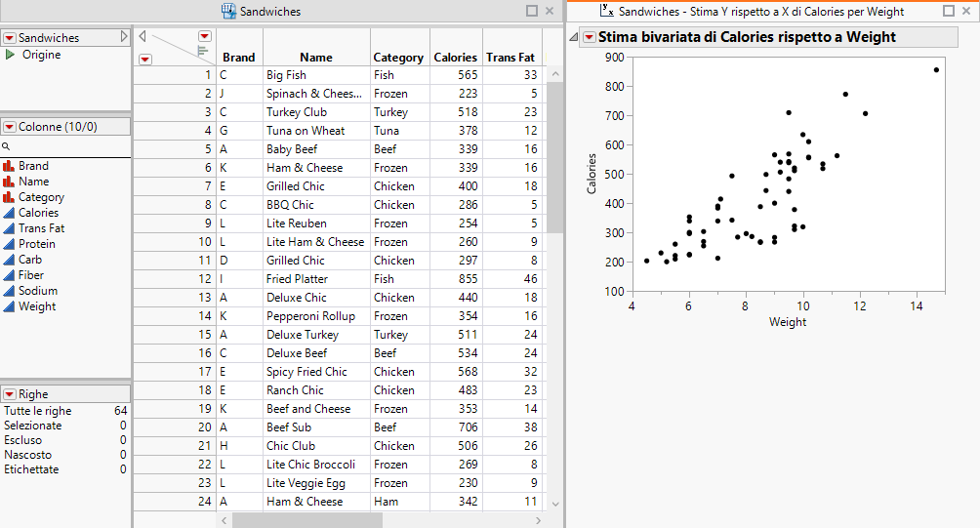Maximize the Sandwiches data table window
This screenshot has height=528, width=980.
[532, 11]
